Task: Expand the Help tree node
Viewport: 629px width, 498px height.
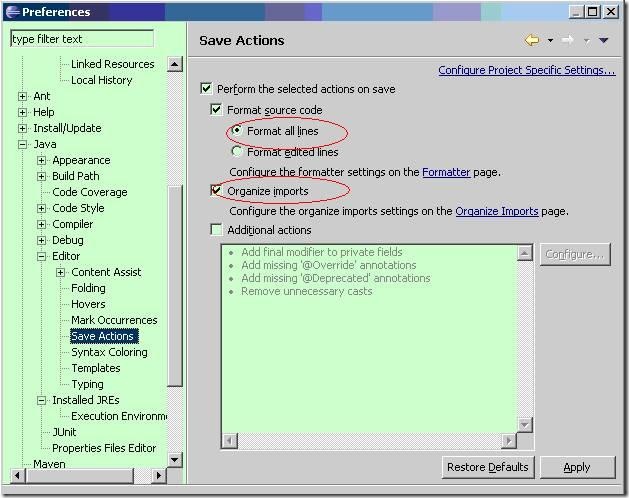Action: (x=23, y=112)
